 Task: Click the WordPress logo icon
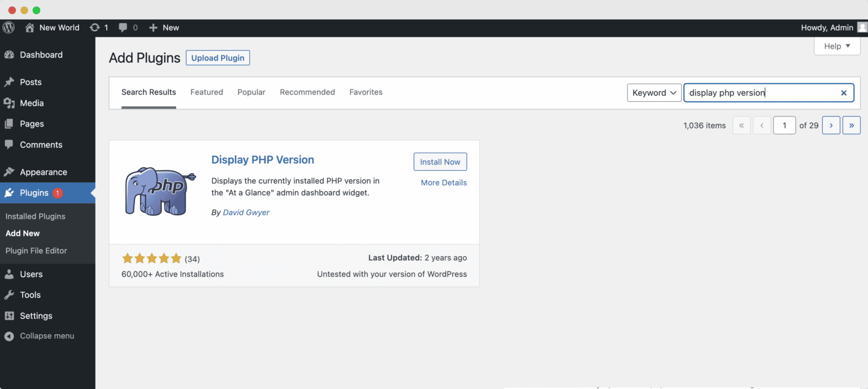tap(8, 27)
